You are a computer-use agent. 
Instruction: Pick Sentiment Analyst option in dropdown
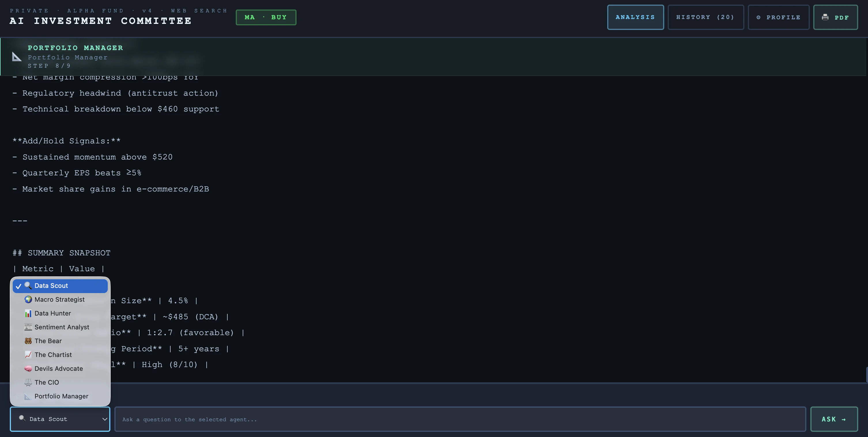point(62,327)
